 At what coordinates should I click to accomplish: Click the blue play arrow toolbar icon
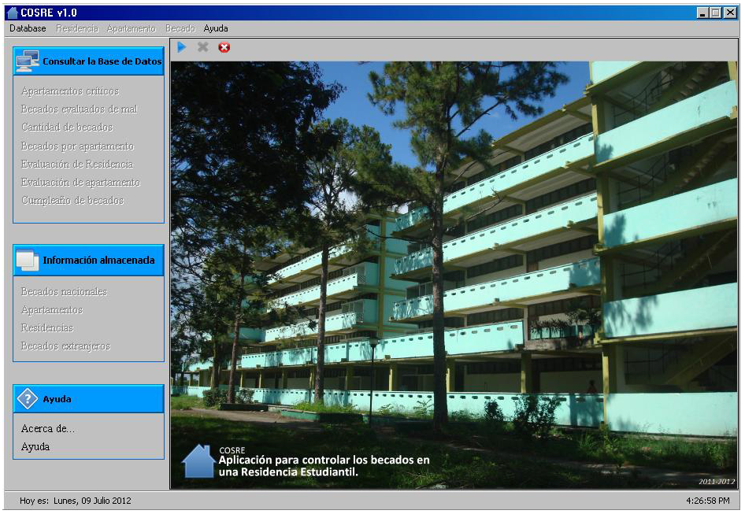point(181,47)
